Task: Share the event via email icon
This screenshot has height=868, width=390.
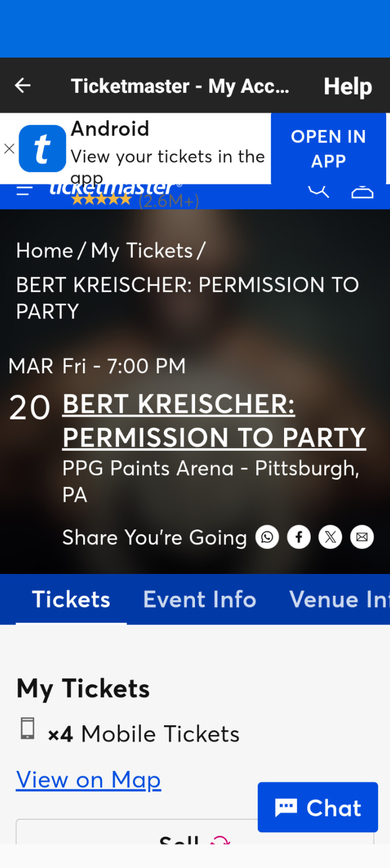Action: click(362, 537)
